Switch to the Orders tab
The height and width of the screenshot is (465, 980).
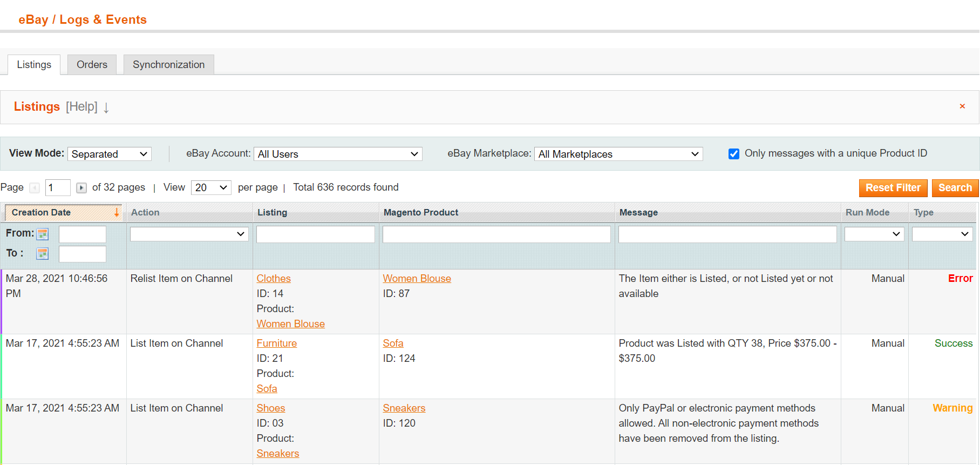pos(92,65)
